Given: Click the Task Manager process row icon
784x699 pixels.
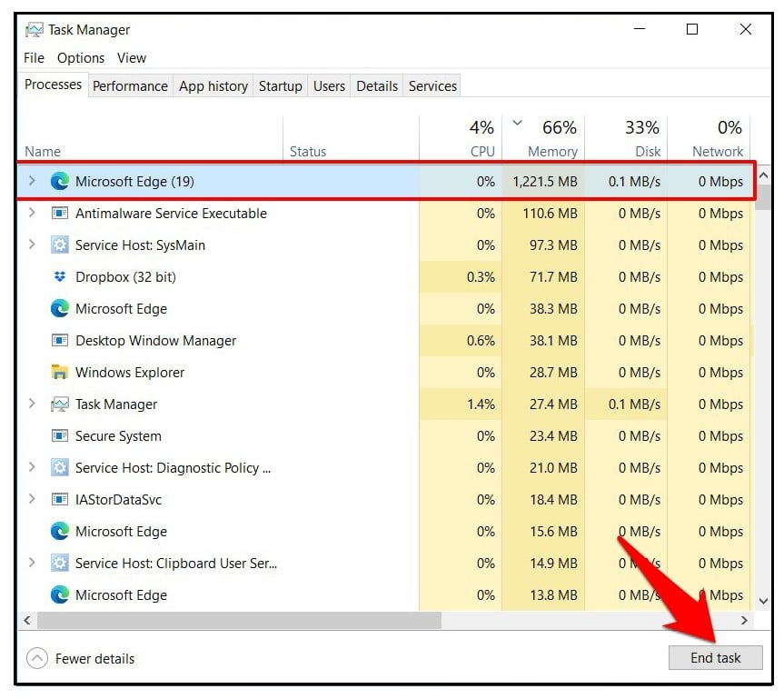Looking at the screenshot, I should (60, 404).
